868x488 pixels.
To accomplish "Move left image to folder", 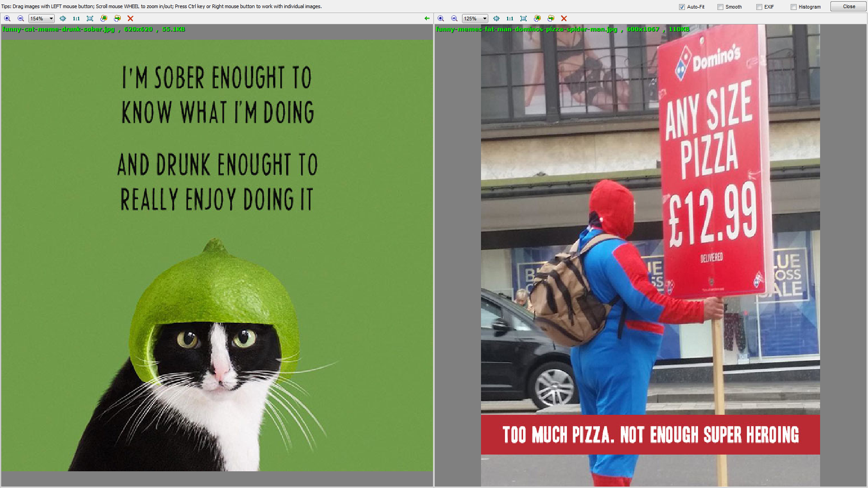I will pos(117,19).
